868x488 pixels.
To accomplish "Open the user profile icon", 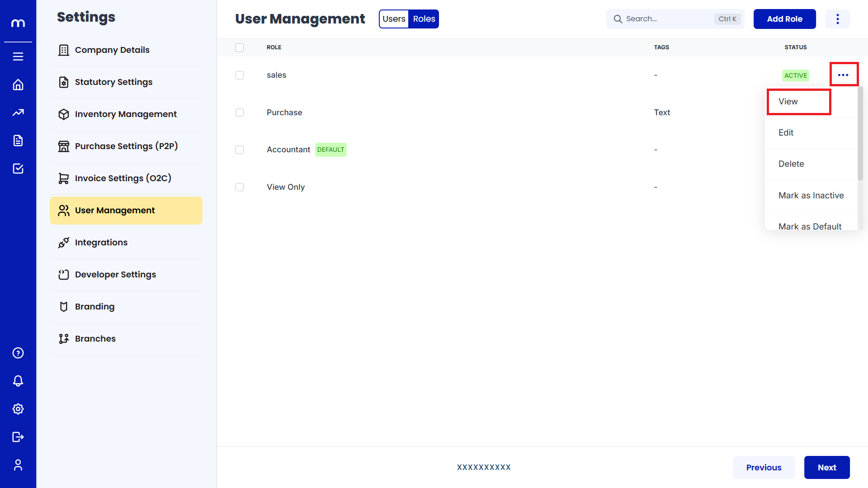I will click(18, 465).
